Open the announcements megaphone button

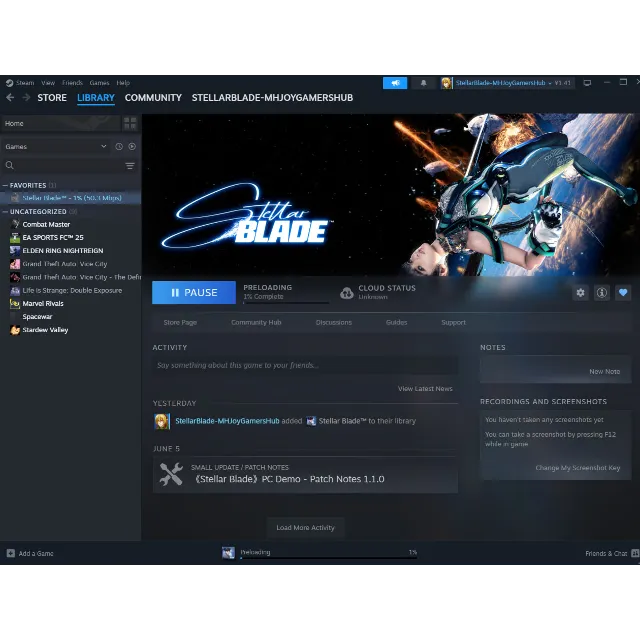pyautogui.click(x=395, y=83)
